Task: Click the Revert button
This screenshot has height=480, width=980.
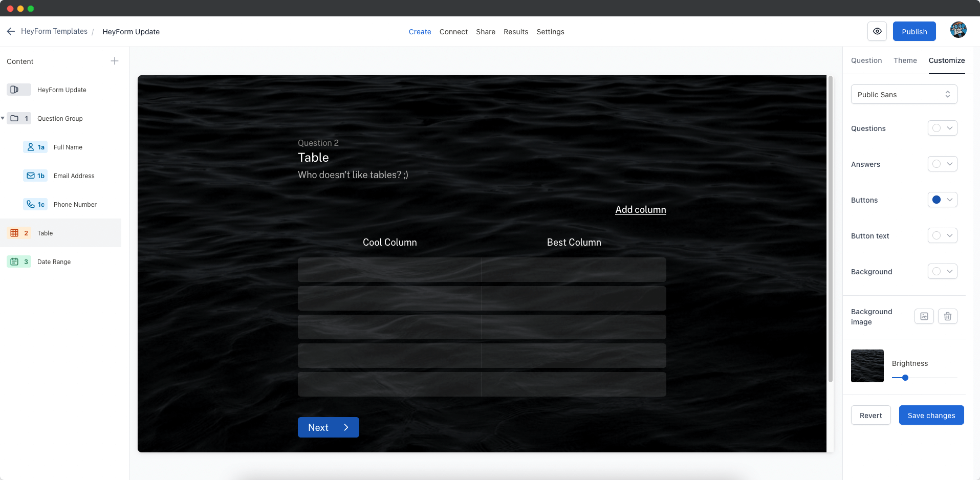Action: click(870, 415)
